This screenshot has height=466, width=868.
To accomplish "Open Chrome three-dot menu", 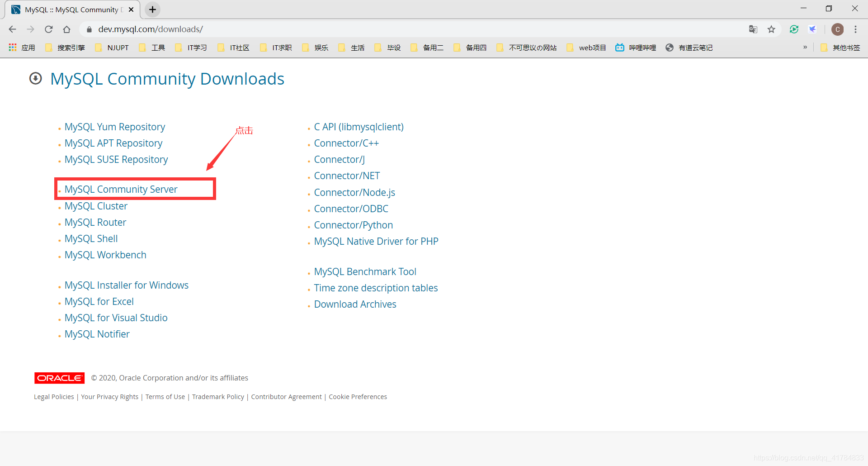I will (x=855, y=29).
